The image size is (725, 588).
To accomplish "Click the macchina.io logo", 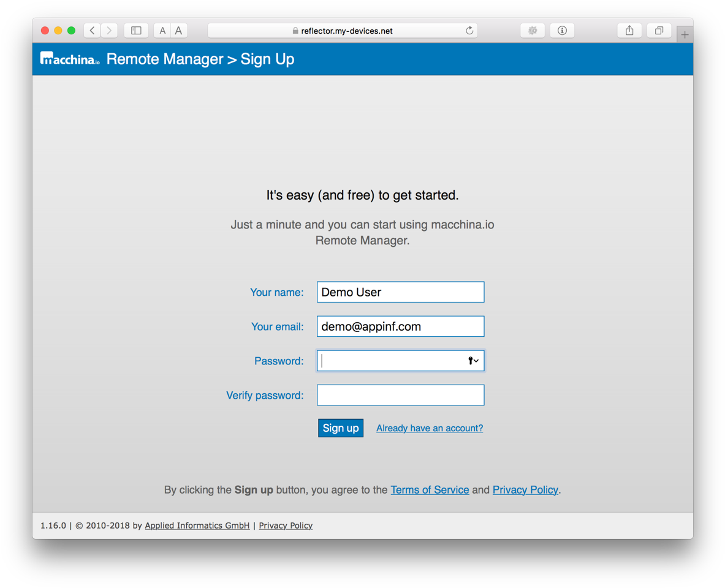I will pyautogui.click(x=70, y=59).
